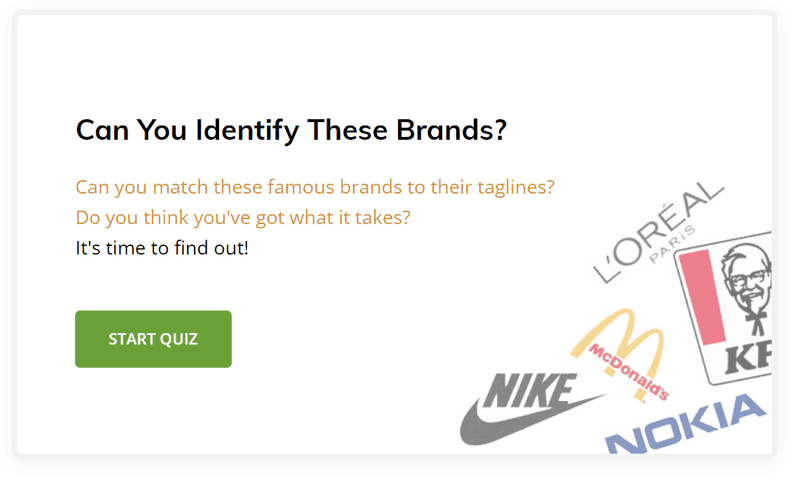Click the L'Oréal logo text
This screenshot has height=485, width=800.
658,231
